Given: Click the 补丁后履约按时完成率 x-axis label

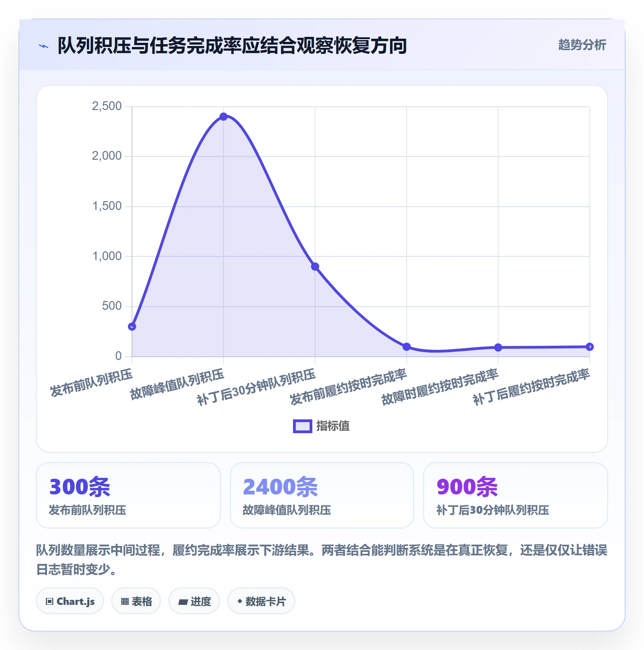Looking at the screenshot, I should click(x=531, y=387).
